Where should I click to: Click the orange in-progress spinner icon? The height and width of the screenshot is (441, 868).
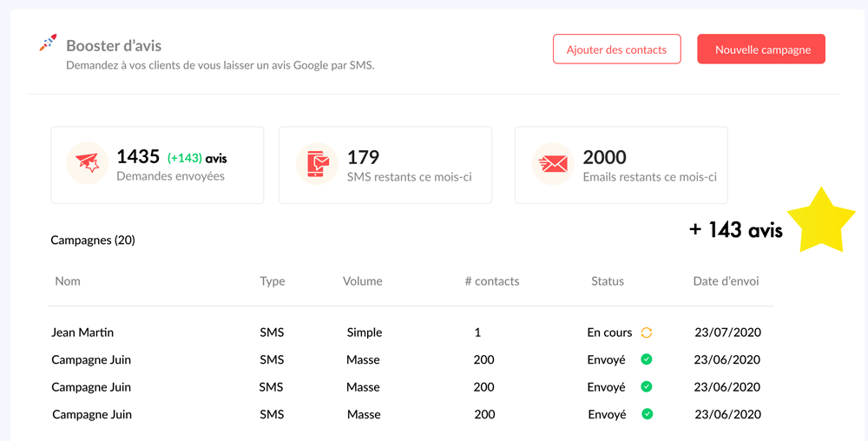(x=647, y=332)
